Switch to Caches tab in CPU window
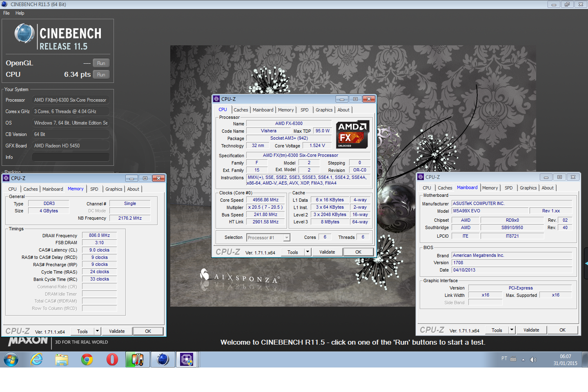This screenshot has width=588, height=392. 241,110
